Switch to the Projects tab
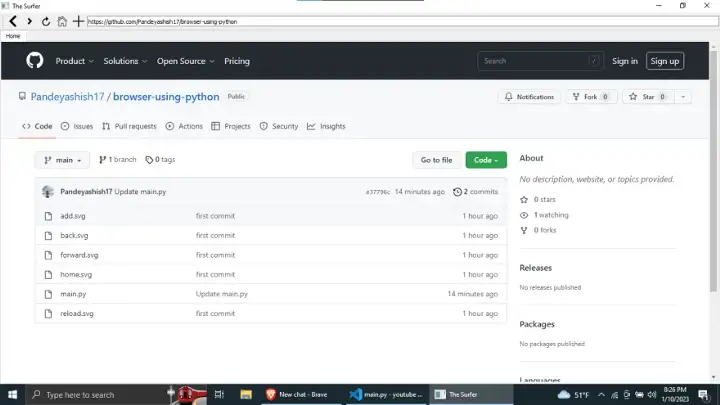720x405 pixels. click(231, 126)
